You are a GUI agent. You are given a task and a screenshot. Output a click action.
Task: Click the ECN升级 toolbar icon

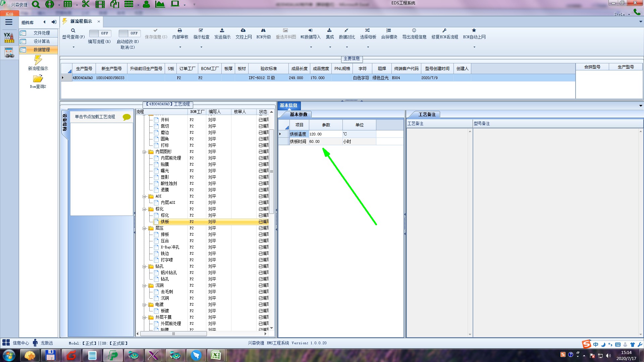click(x=263, y=31)
